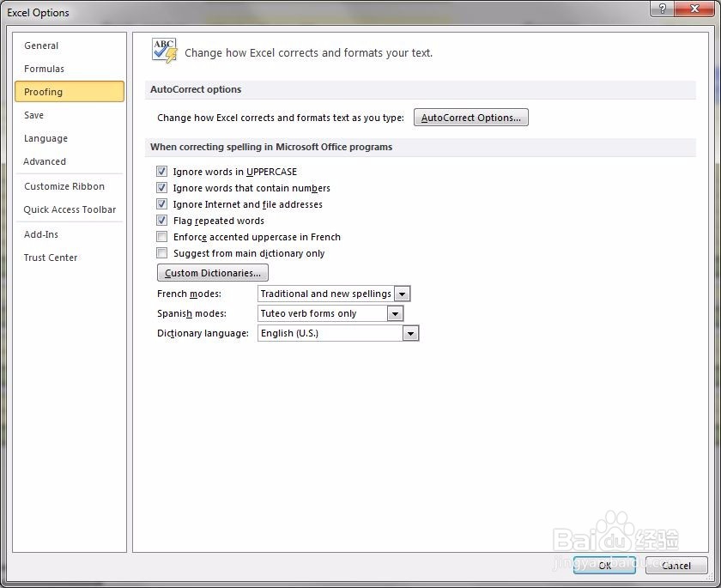This screenshot has height=588, width=721.
Task: Open the Language options category
Action: click(70, 138)
